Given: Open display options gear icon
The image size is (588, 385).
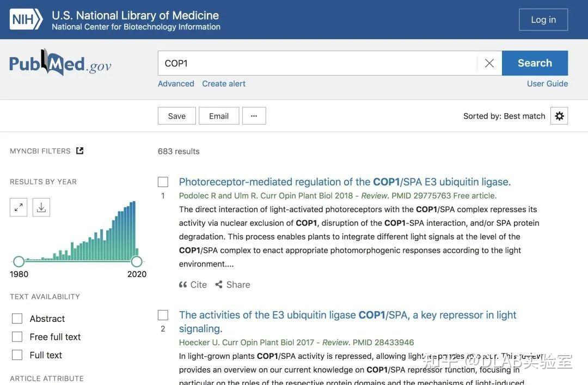Looking at the screenshot, I should 559,116.
